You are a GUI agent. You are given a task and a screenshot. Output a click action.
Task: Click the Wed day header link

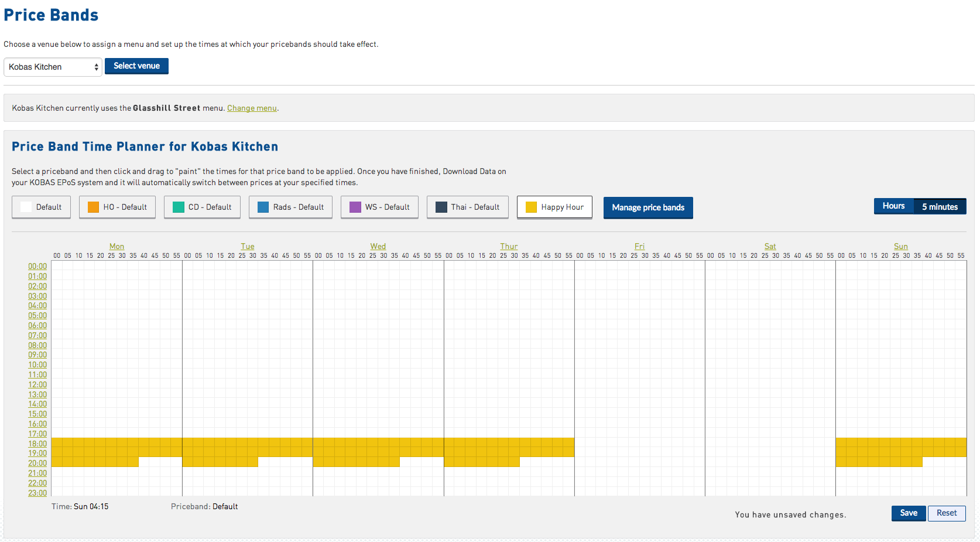[378, 247]
